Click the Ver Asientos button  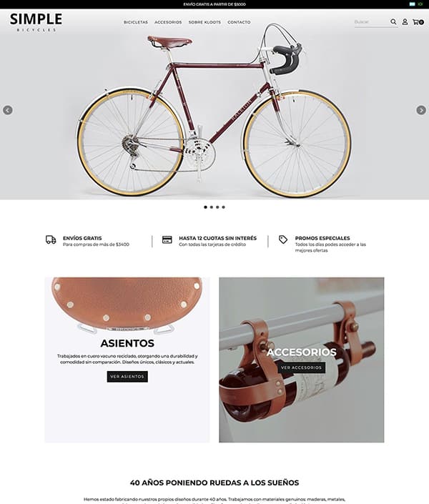click(x=127, y=377)
